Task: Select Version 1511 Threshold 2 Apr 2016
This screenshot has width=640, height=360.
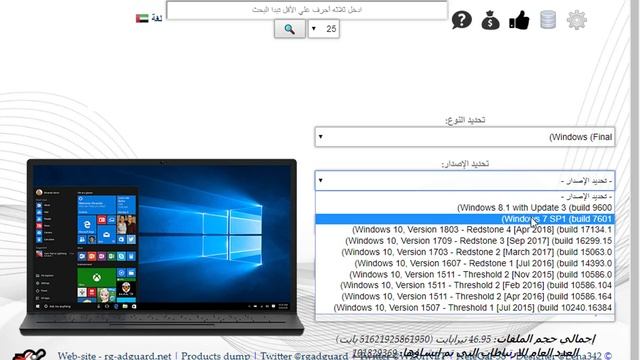Action: (x=465, y=296)
